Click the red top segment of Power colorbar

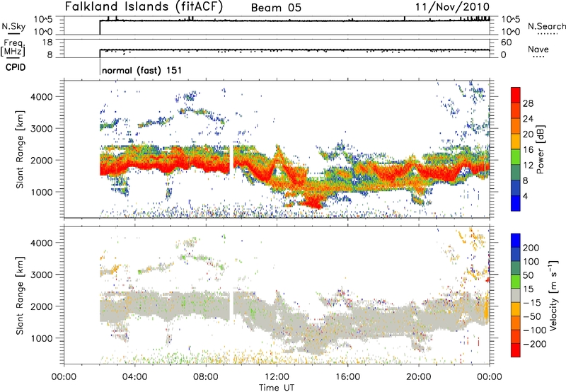[x=516, y=96]
